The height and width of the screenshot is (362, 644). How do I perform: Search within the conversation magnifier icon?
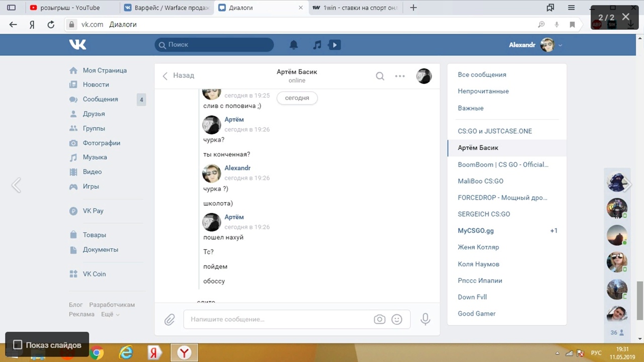tap(380, 76)
